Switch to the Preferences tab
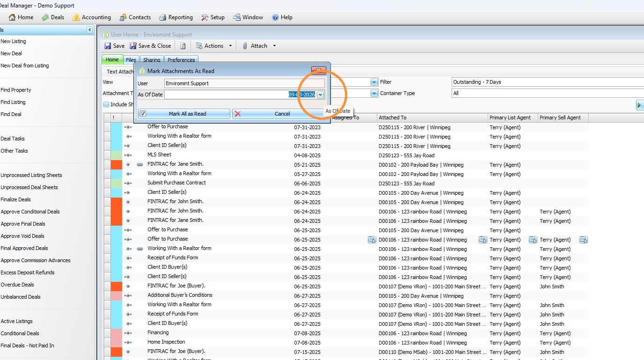Screen dimensions: 644x360 click(x=181, y=60)
